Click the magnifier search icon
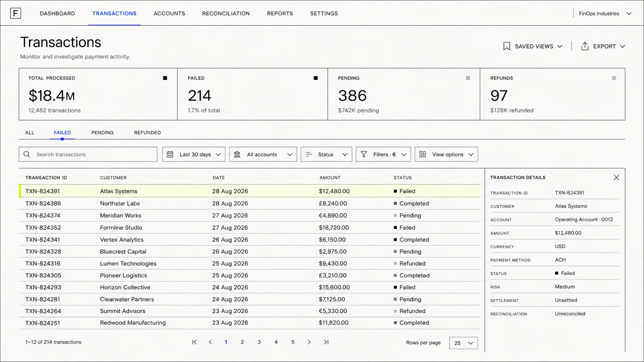The image size is (644, 362). [27, 154]
